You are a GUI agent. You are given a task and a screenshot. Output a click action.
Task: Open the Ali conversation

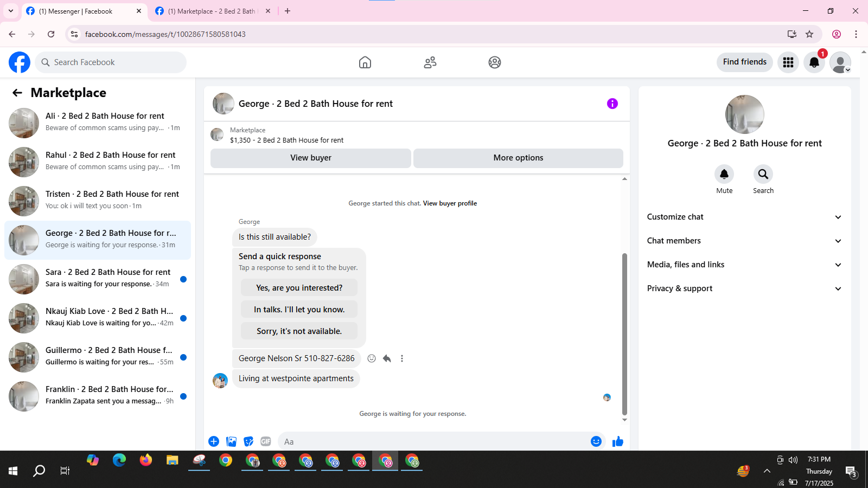coord(98,123)
